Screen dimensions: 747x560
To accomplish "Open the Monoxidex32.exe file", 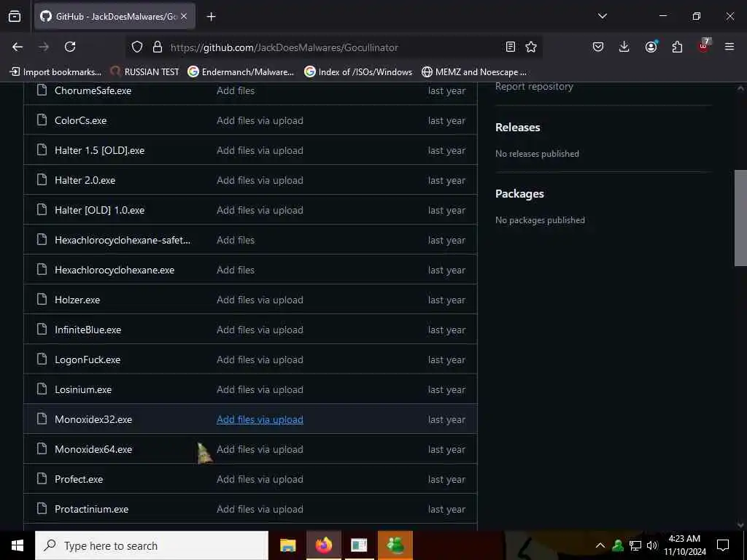I will pyautogui.click(x=93, y=419).
